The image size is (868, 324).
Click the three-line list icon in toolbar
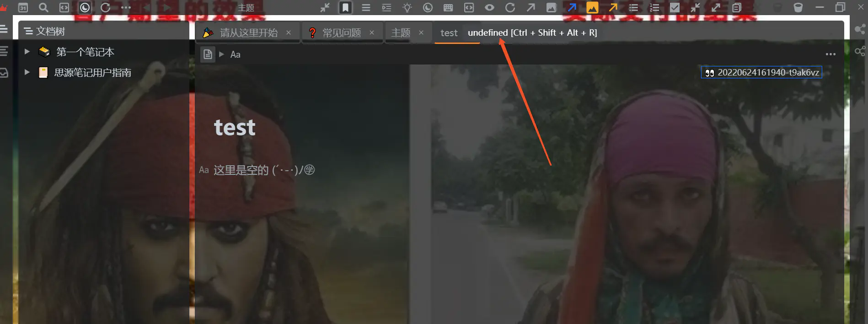click(366, 7)
